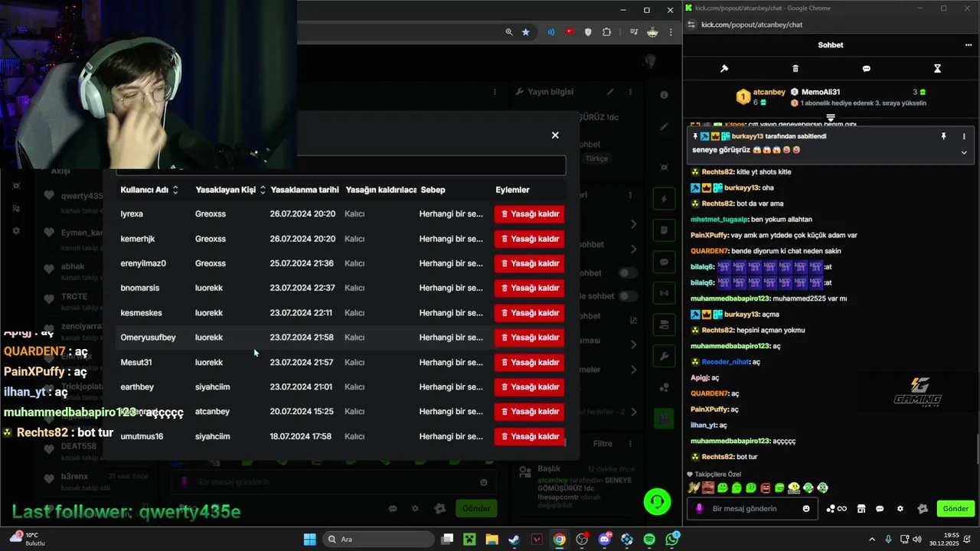This screenshot has height=551, width=980.
Task: Open emoji picker in message box
Action: [x=806, y=509]
